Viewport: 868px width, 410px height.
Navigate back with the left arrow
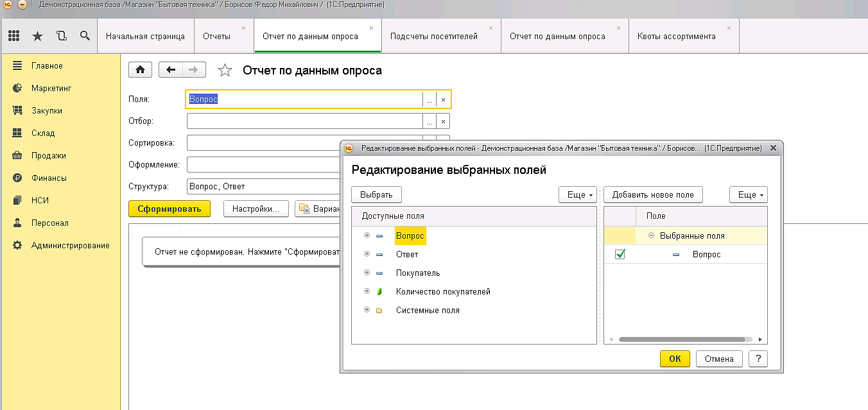pos(171,70)
